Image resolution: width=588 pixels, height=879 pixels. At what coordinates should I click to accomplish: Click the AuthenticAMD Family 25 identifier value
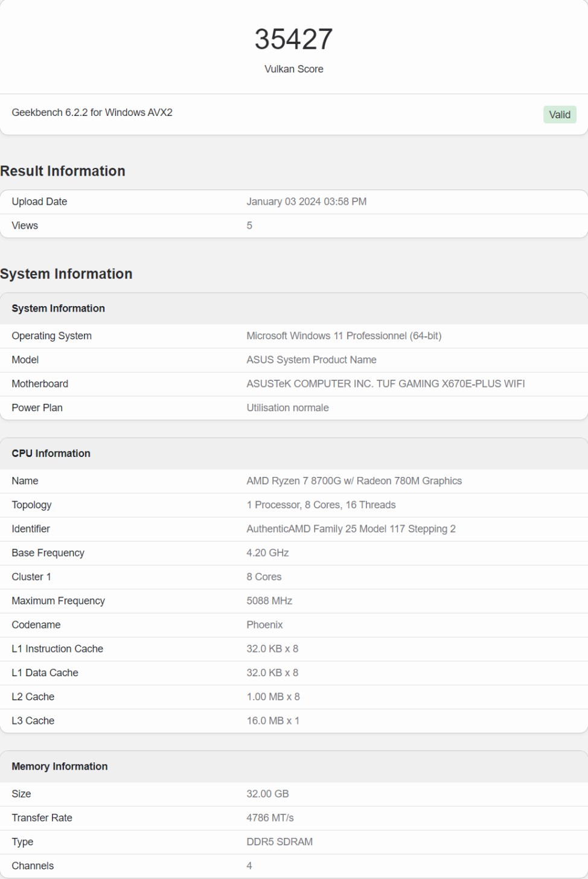click(x=351, y=529)
